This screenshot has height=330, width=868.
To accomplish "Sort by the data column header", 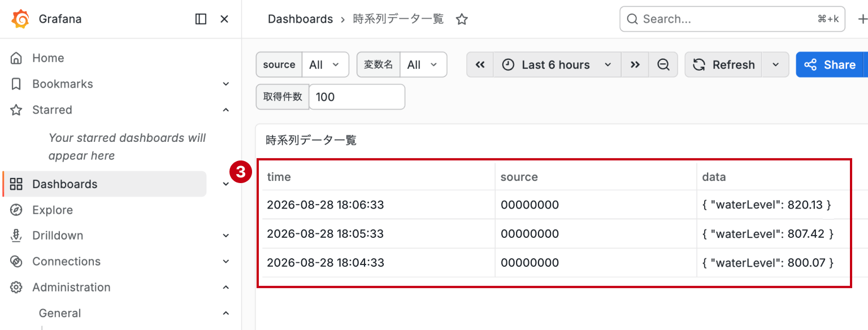I will point(714,177).
